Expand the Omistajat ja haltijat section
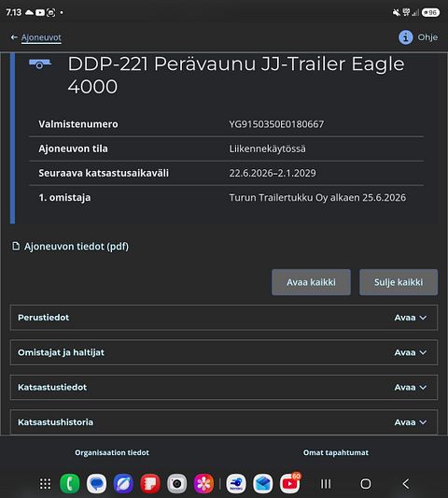This screenshot has width=448, height=498. coord(224,352)
